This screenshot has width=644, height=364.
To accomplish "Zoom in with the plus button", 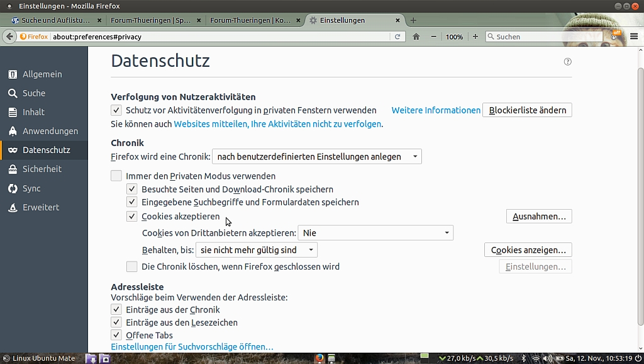I will coord(475,37).
